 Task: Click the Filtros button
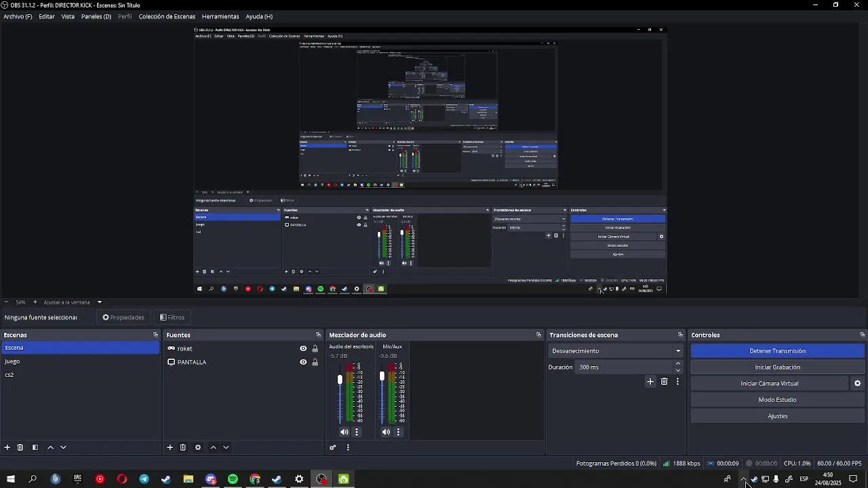(x=172, y=317)
